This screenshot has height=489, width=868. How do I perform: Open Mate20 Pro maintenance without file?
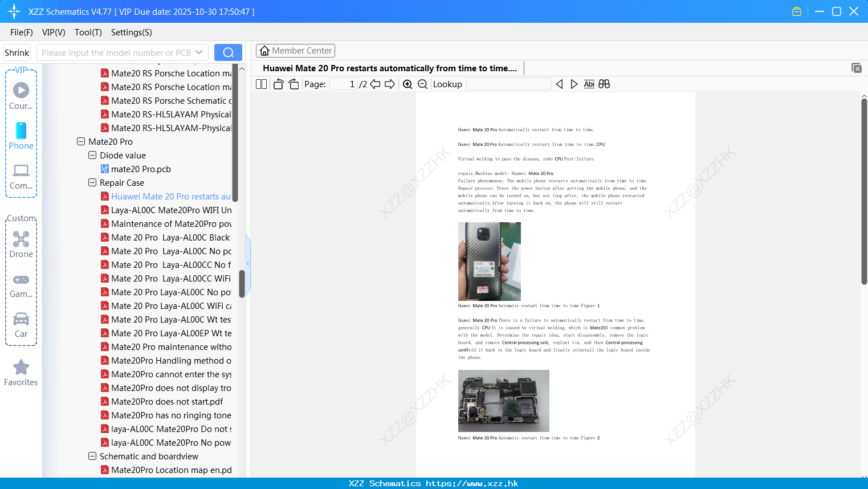(166, 347)
